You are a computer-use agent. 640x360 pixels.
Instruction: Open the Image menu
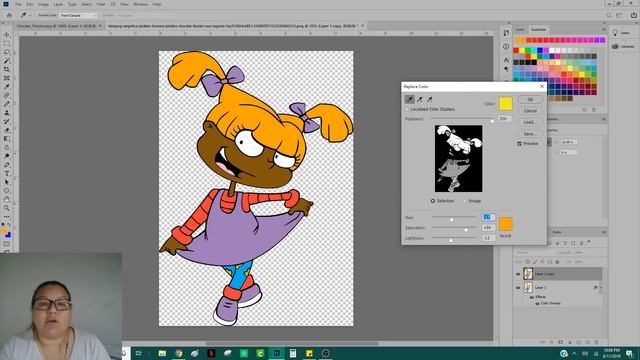pos(43,4)
